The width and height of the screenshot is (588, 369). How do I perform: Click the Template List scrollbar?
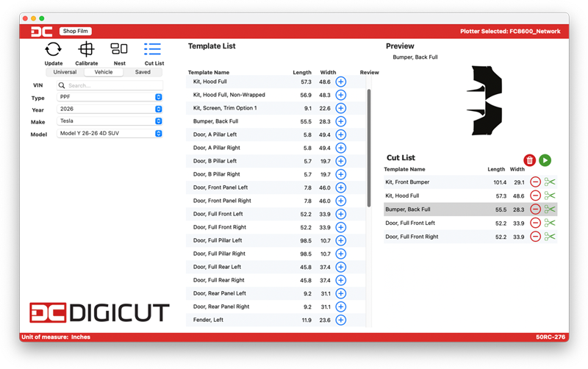point(369,148)
